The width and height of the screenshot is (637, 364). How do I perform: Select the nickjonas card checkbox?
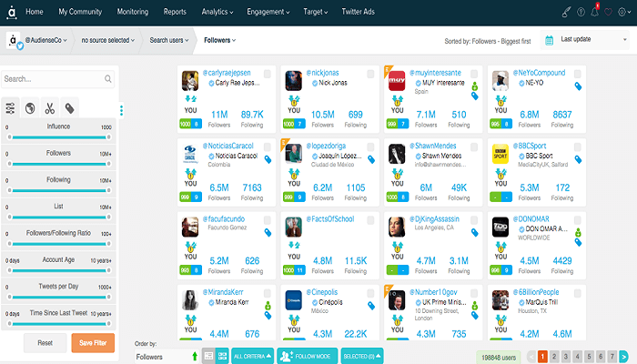pyautogui.click(x=370, y=74)
